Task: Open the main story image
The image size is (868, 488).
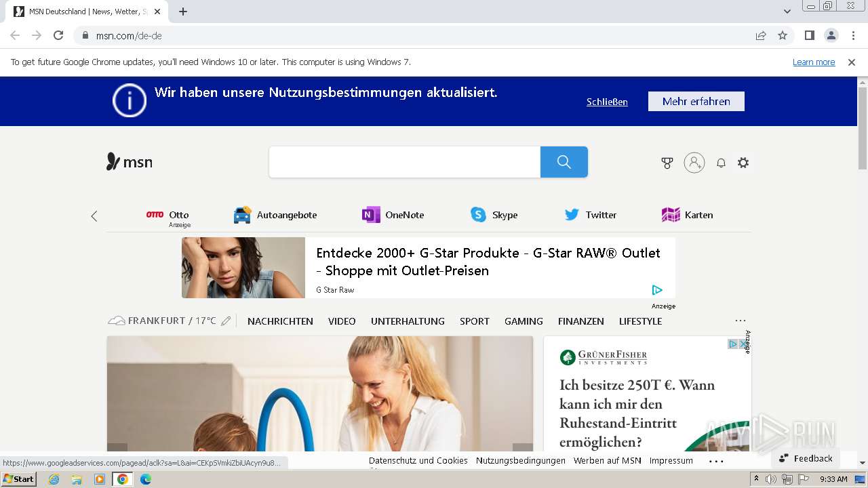Action: [320, 394]
